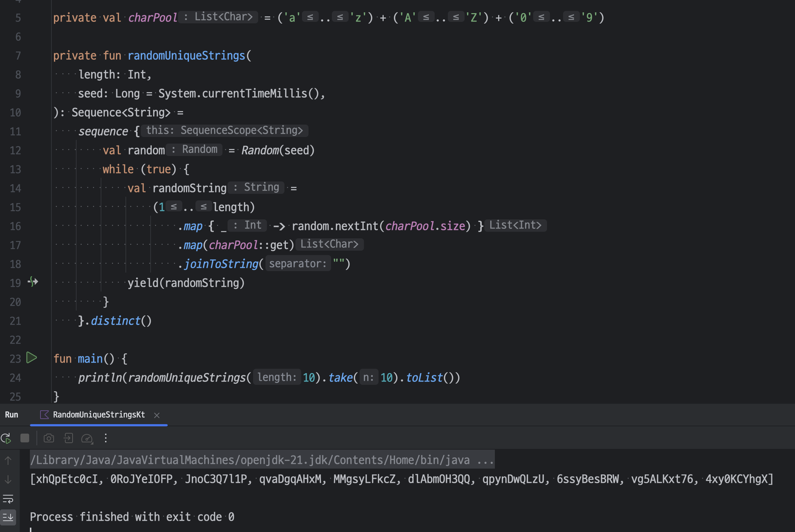
Task: Toggle scroll to end in console
Action: pos(8,517)
